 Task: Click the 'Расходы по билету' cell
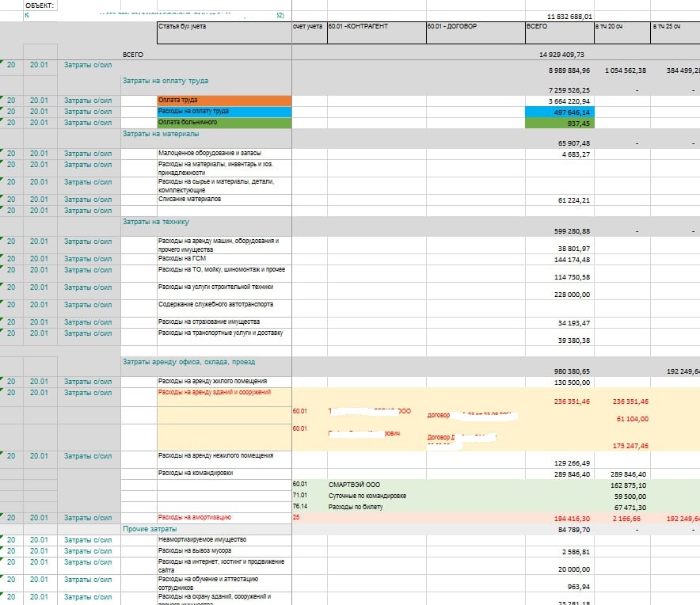pos(356,506)
